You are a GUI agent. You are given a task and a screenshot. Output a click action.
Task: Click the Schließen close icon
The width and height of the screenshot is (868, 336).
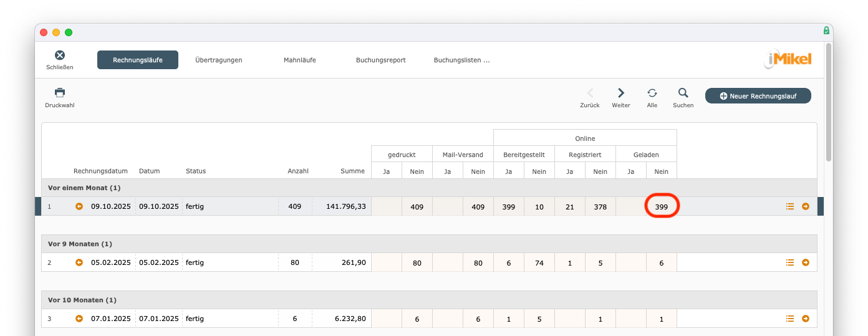click(60, 56)
